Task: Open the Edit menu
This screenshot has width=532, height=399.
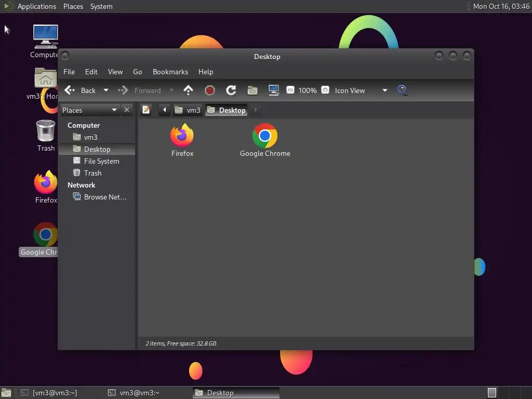Action: point(91,72)
